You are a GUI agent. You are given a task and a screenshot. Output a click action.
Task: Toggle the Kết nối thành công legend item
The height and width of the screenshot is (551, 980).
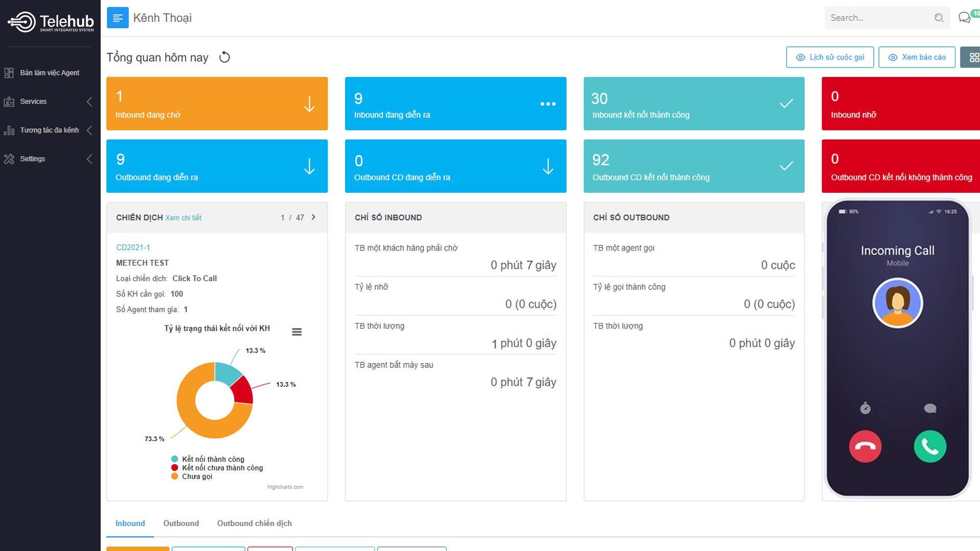(x=213, y=459)
